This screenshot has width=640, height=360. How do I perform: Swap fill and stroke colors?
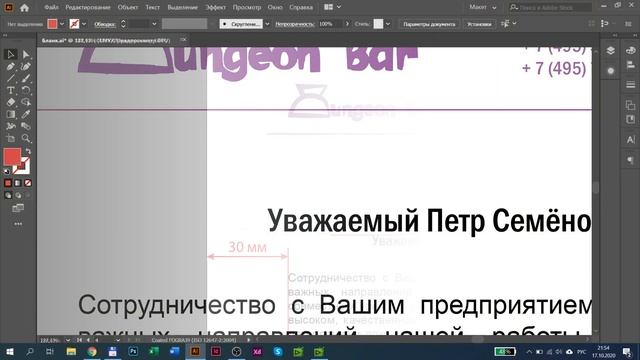tap(28, 151)
